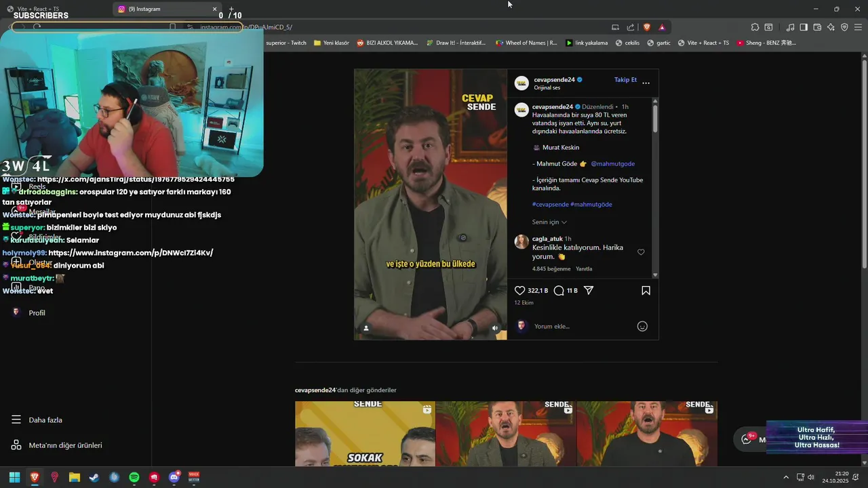Open the 'cekilis' bookmark
The width and height of the screenshot is (868, 488).
click(x=627, y=43)
